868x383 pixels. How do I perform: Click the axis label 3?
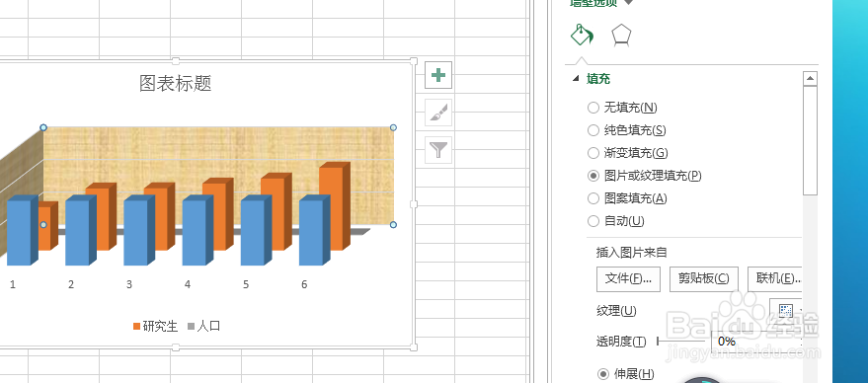129,284
